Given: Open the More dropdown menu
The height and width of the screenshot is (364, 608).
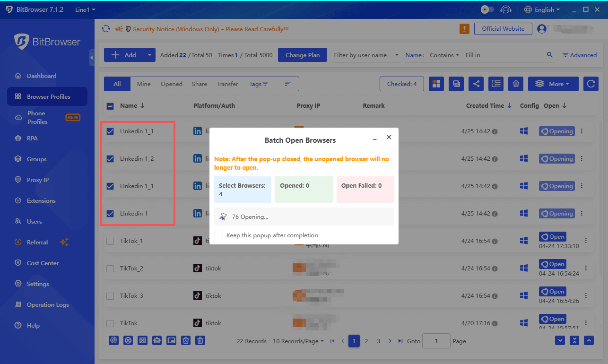Looking at the screenshot, I should (553, 84).
